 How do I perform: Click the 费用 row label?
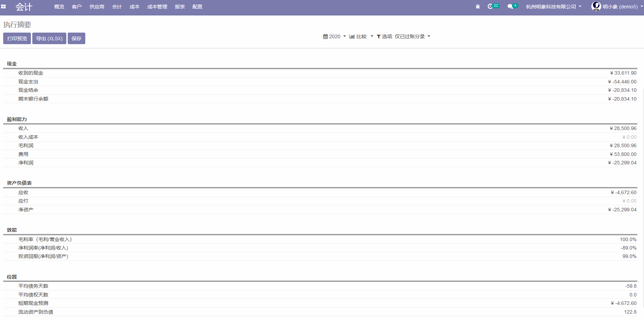pyautogui.click(x=23, y=154)
